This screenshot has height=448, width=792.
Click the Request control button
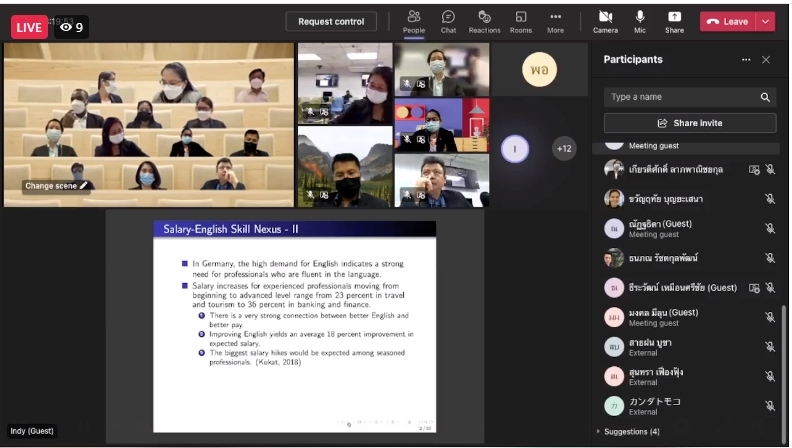point(331,22)
